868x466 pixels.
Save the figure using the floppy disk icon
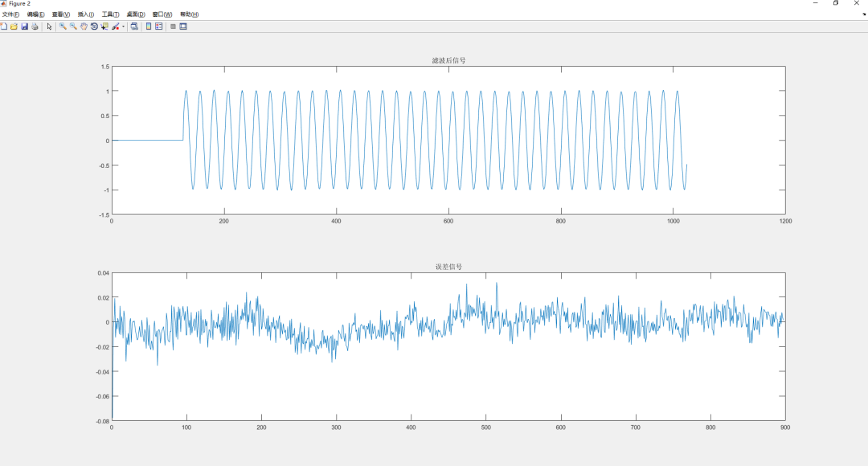coord(24,26)
